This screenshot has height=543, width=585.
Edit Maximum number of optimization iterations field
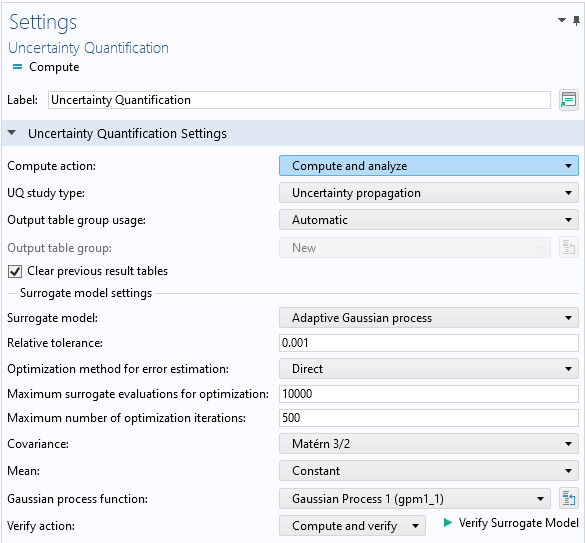429,418
